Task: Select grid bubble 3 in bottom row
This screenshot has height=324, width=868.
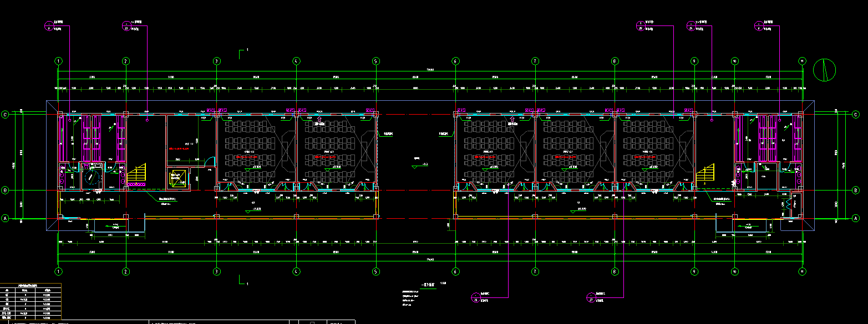Action: 217,271
